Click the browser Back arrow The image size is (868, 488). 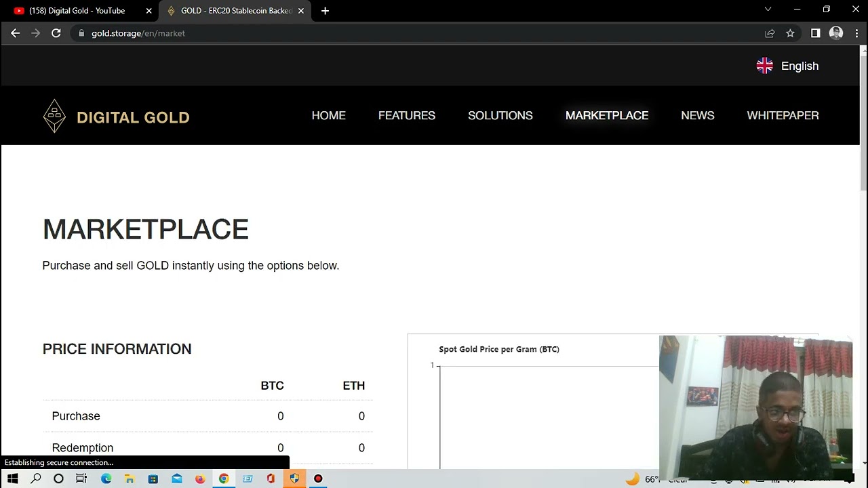(15, 33)
